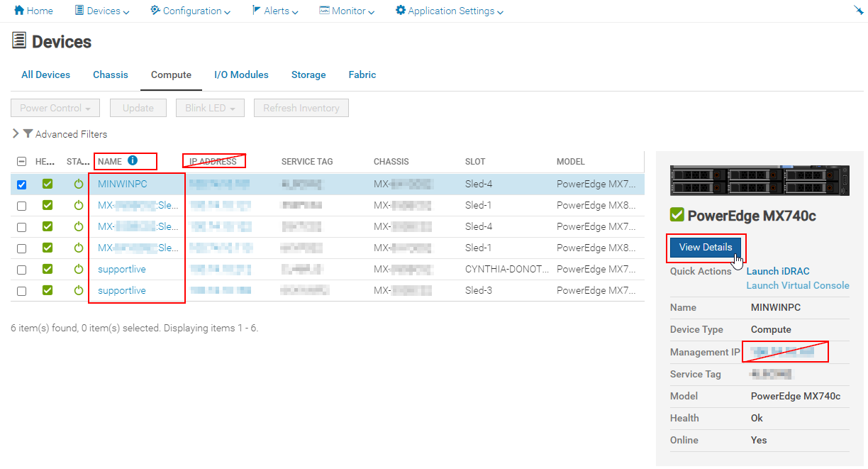Click the PowerEdge MX740c device thumbnail
The width and height of the screenshot is (868, 469).
pyautogui.click(x=759, y=180)
